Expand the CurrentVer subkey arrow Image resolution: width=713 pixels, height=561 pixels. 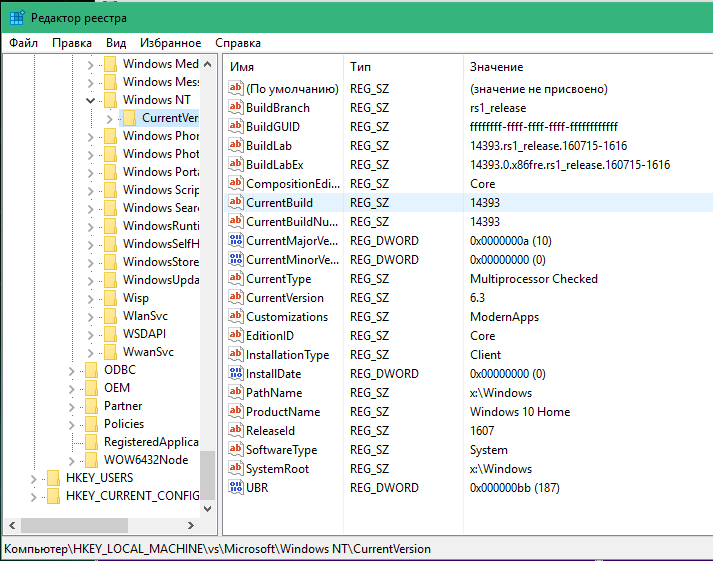tap(109, 119)
